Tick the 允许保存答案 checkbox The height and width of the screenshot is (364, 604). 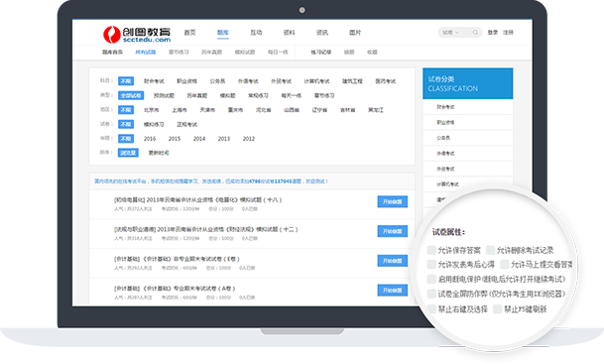pyautogui.click(x=431, y=250)
